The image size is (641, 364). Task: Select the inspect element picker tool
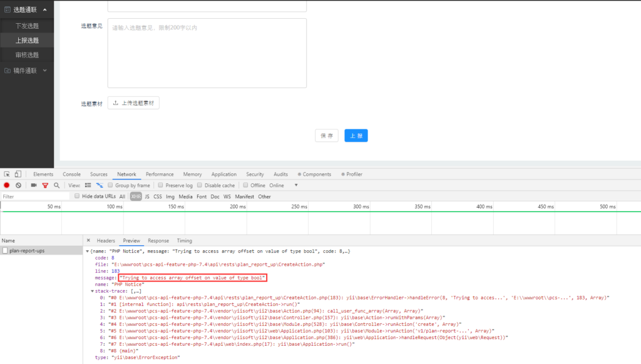[x=8, y=174]
